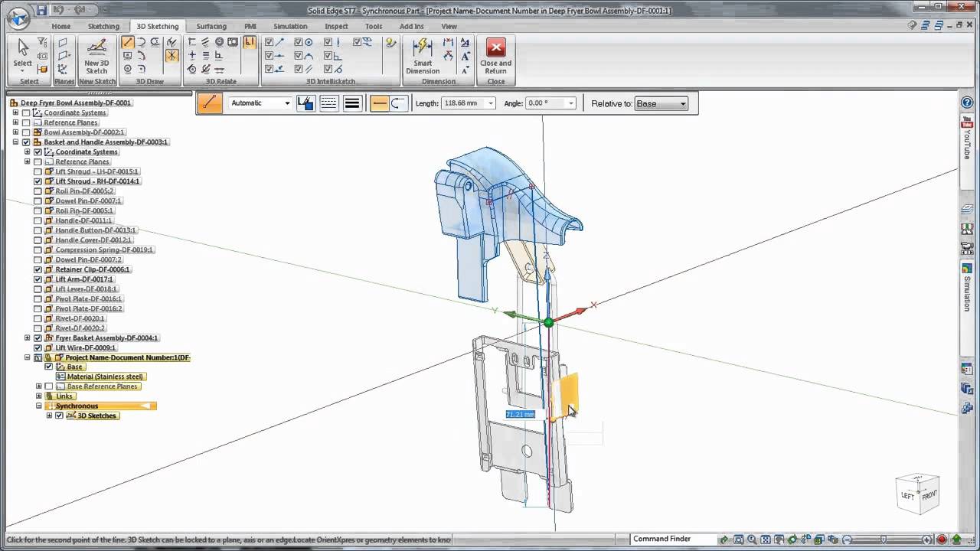Select Material (Stainless steel) in the tree
Image resolution: width=980 pixels, height=551 pixels.
pyautogui.click(x=105, y=377)
